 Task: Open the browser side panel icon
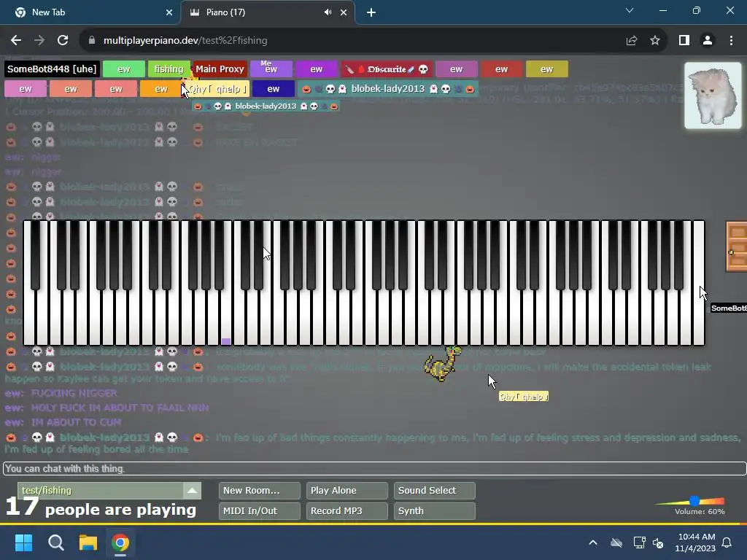[684, 41]
